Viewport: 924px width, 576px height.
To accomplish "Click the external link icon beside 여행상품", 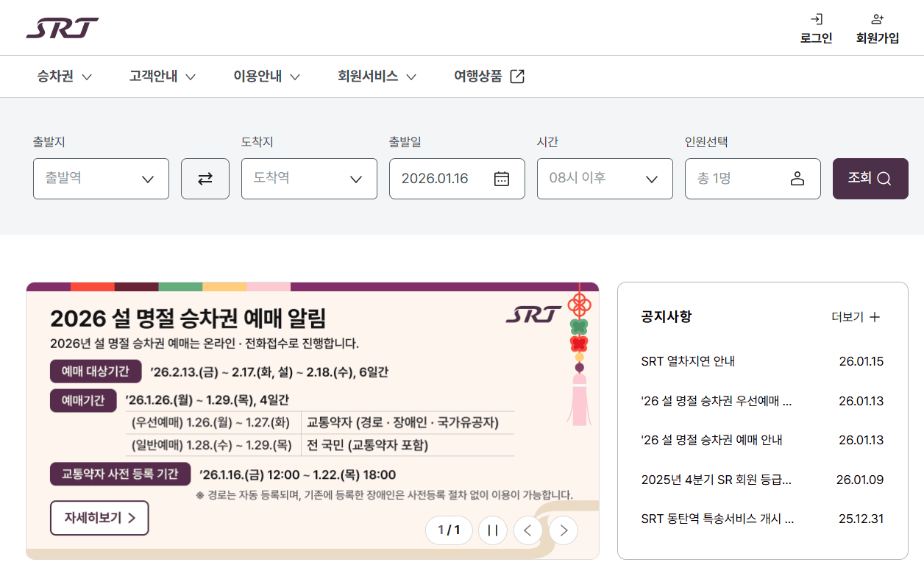I will point(517,77).
